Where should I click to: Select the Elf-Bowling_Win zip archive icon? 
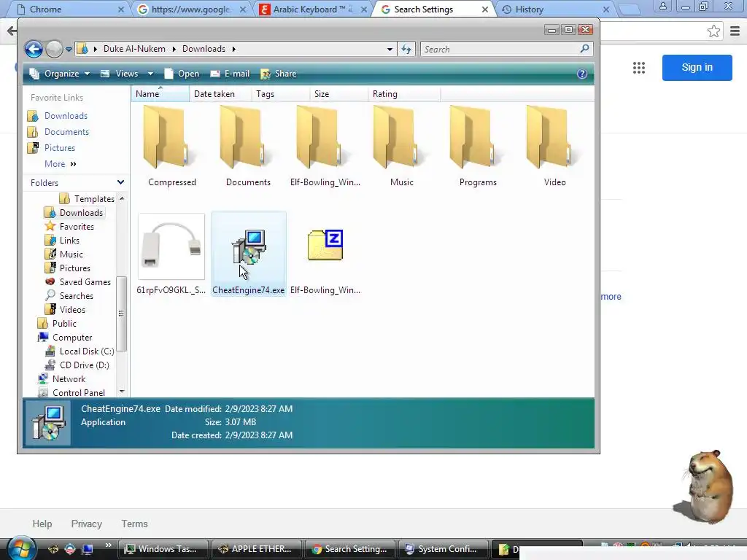(325, 246)
